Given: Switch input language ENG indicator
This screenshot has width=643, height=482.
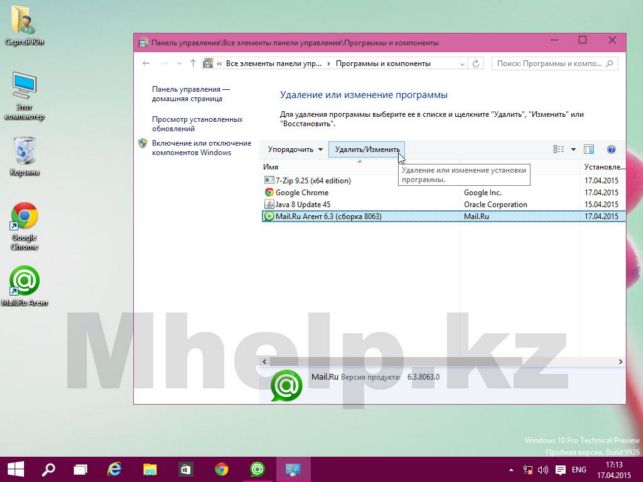Looking at the screenshot, I should (579, 470).
